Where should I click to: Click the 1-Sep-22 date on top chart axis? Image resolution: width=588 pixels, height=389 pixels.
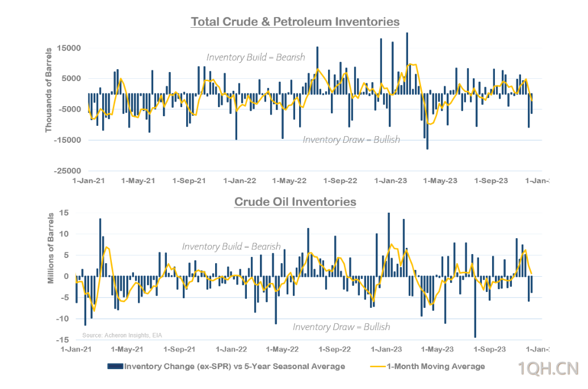click(340, 181)
